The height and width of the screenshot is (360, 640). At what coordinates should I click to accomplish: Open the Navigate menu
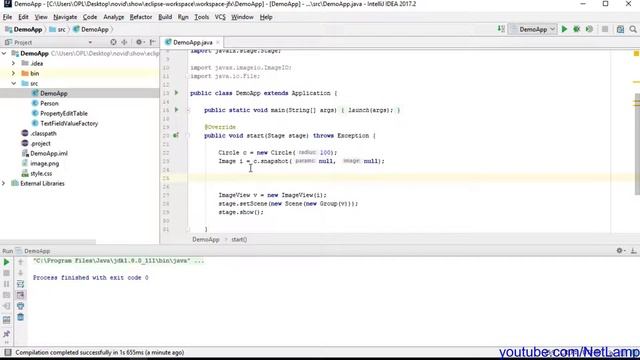[x=65, y=17]
